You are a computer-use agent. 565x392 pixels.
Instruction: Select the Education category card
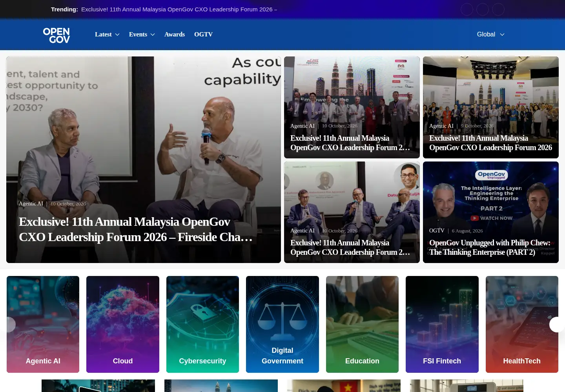(362, 324)
